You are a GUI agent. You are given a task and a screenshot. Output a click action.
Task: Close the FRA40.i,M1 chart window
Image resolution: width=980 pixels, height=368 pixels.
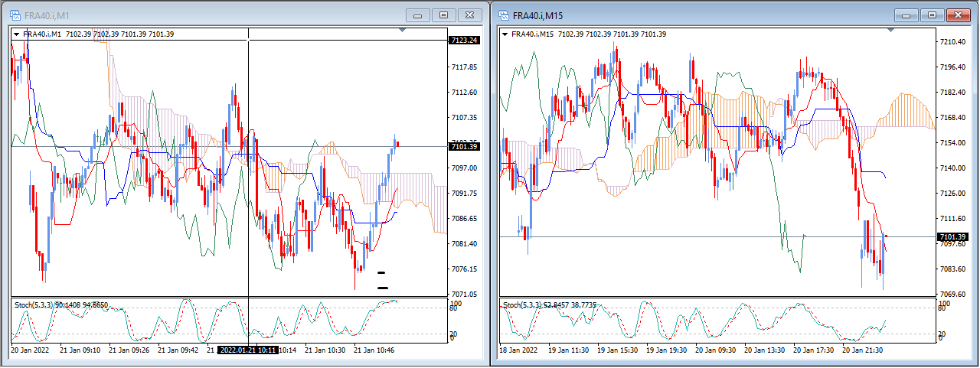469,15
